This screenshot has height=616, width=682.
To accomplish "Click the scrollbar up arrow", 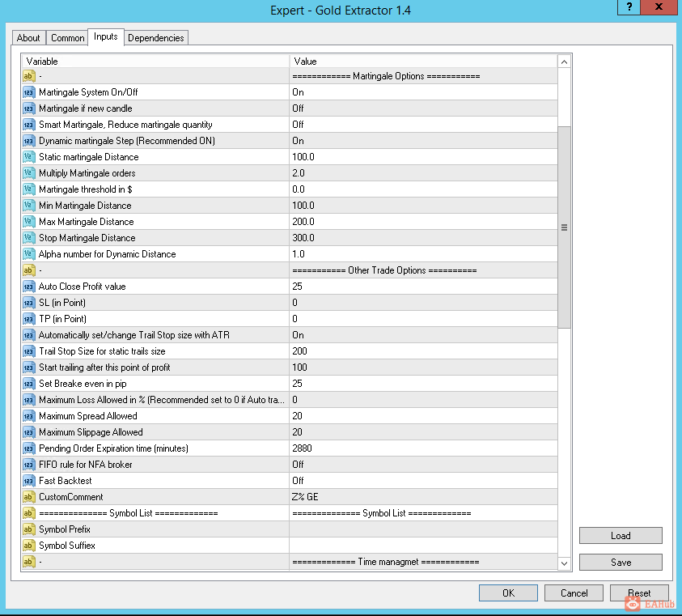I will [x=564, y=62].
